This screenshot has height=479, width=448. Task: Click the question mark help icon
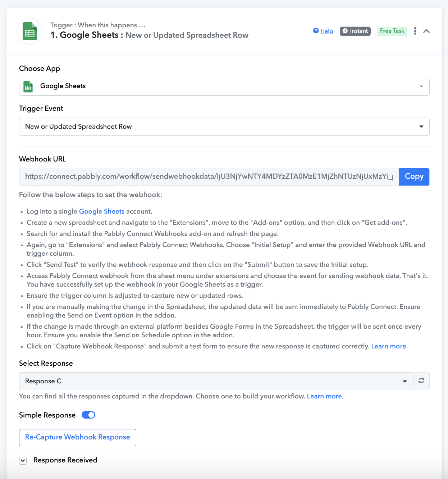point(316,31)
